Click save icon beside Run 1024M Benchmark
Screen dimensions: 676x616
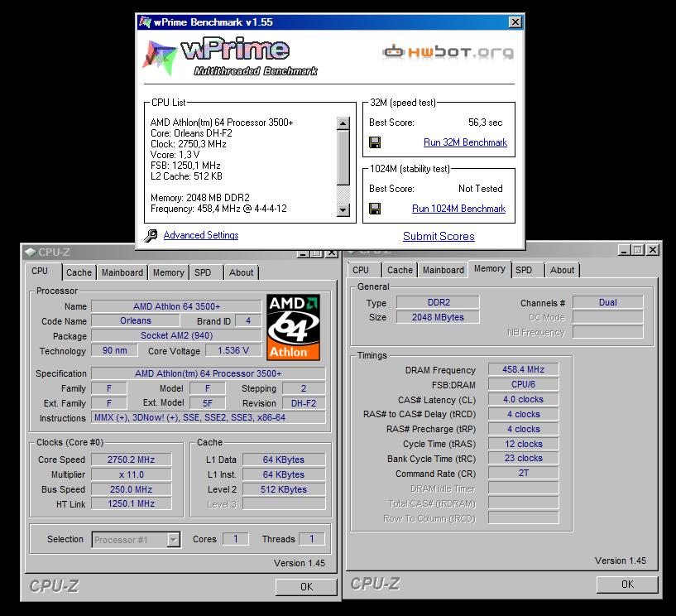(375, 209)
